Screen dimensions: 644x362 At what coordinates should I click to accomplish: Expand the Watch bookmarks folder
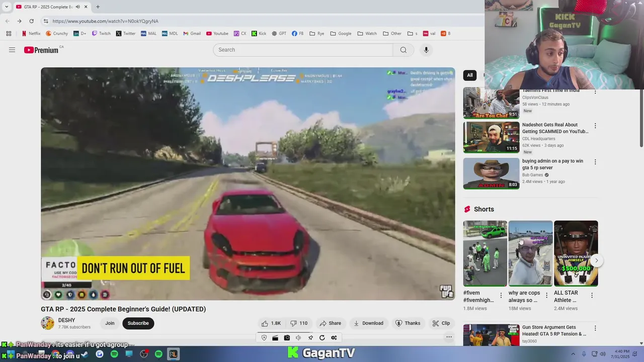tap(367, 34)
